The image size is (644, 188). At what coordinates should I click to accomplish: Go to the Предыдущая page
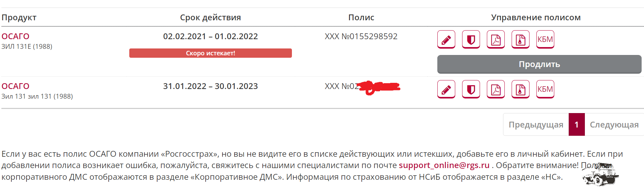(x=536, y=125)
